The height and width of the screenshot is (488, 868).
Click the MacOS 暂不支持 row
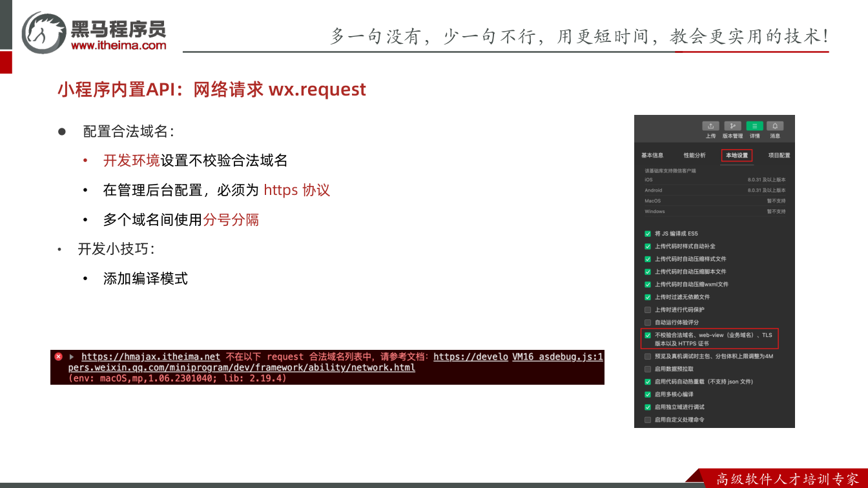[715, 201]
